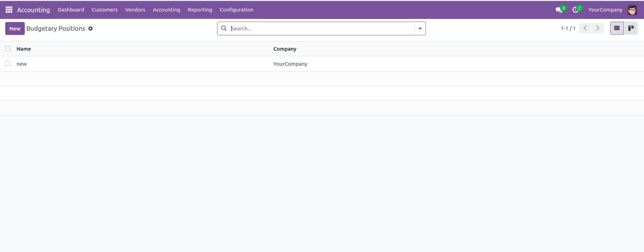Click into the Search field
This screenshot has width=644, height=252.
[321, 29]
